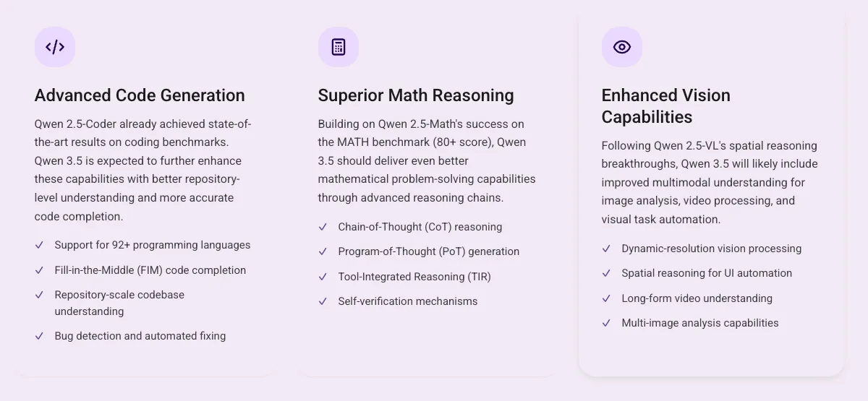Image resolution: width=868 pixels, height=401 pixels.
Task: Click checkmark next to Tool-Integrated Reasoning
Action: click(323, 277)
